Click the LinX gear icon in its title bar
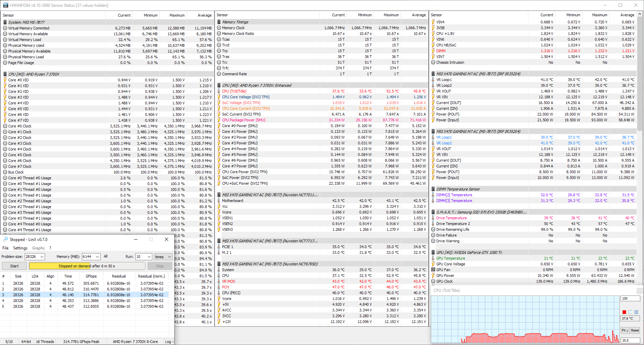644x345 pixels. [5, 239]
